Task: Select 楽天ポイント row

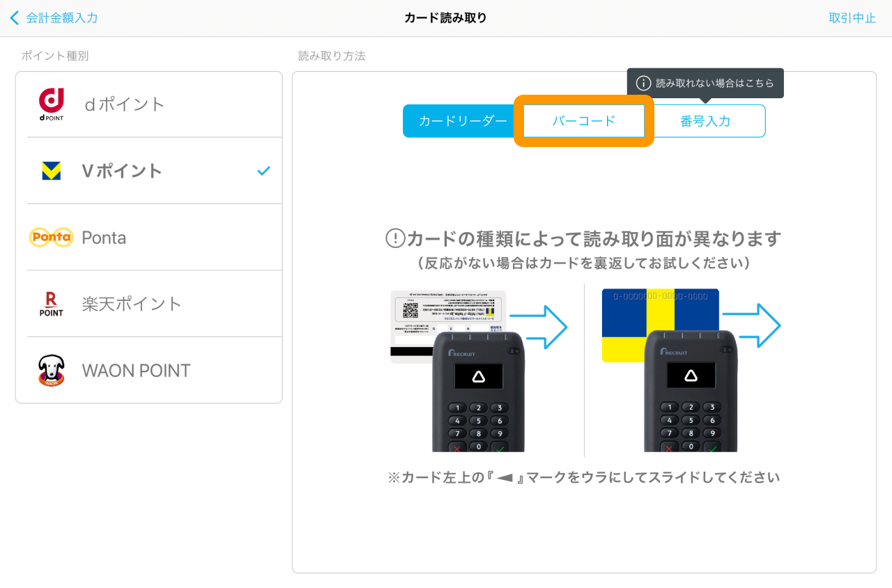Action: [149, 304]
